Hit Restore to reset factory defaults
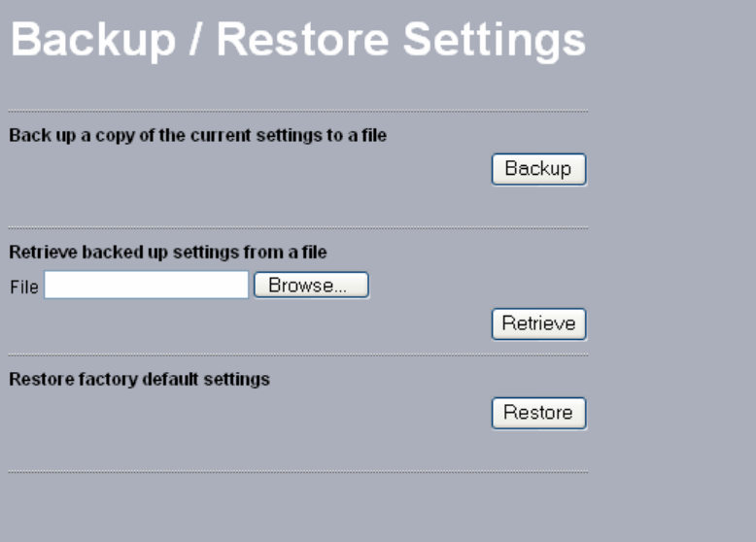Viewport: 756px width, 542px height. tap(538, 413)
